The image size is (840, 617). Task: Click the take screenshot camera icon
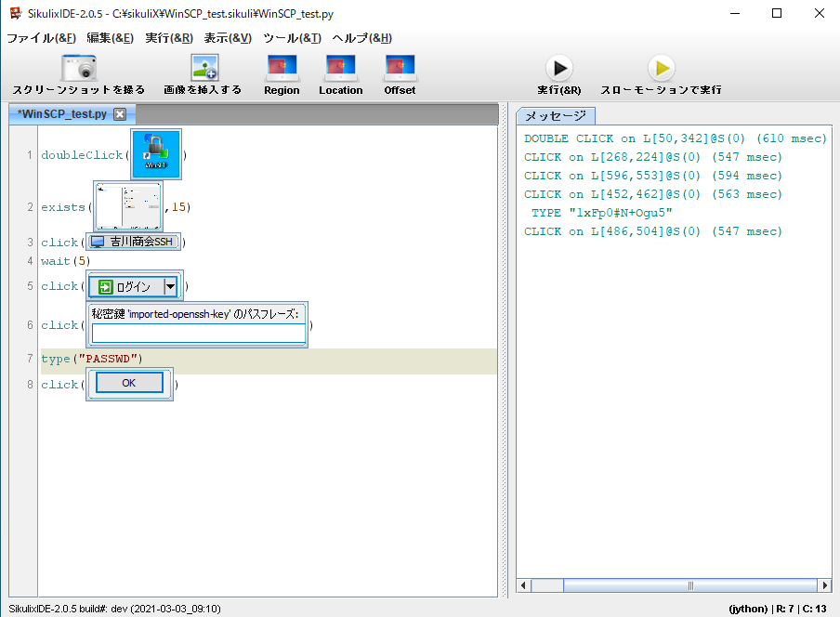tap(79, 69)
